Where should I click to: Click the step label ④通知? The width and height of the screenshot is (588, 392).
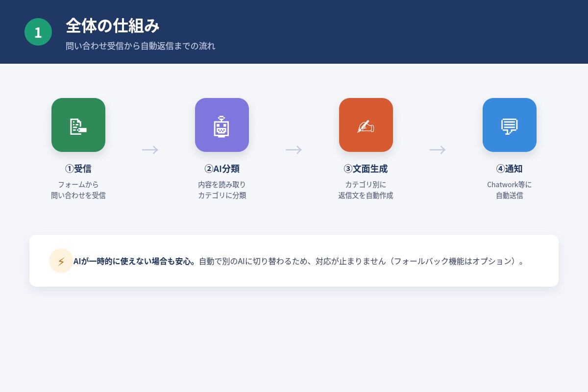click(510, 169)
